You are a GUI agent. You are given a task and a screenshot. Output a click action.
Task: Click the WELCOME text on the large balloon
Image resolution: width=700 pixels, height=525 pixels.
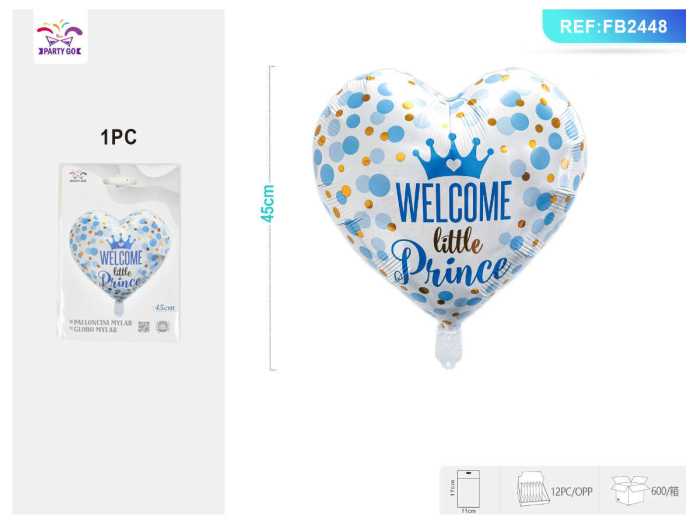tap(454, 202)
